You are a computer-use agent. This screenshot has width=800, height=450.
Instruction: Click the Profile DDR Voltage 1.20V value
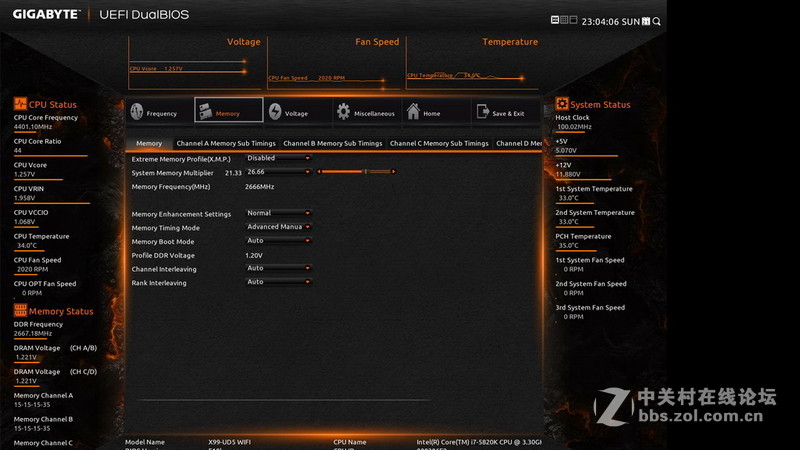pyautogui.click(x=254, y=255)
